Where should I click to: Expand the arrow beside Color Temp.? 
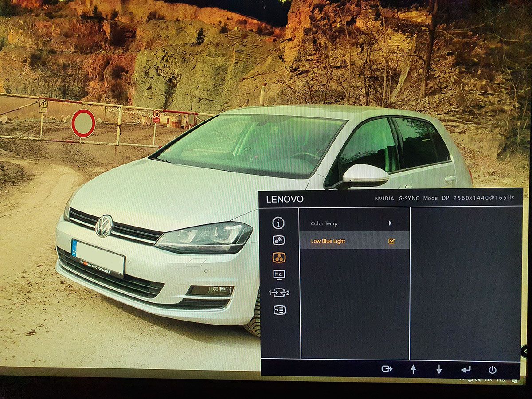[390, 223]
